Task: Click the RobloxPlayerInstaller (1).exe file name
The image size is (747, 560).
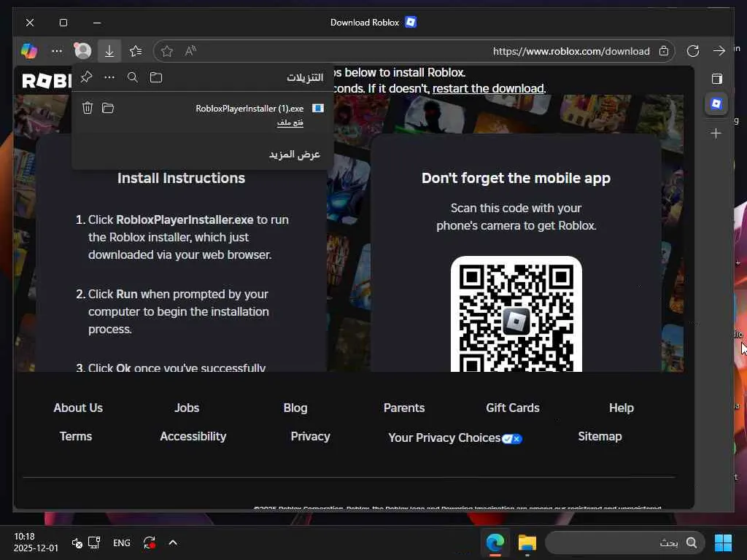Action: coord(249,109)
